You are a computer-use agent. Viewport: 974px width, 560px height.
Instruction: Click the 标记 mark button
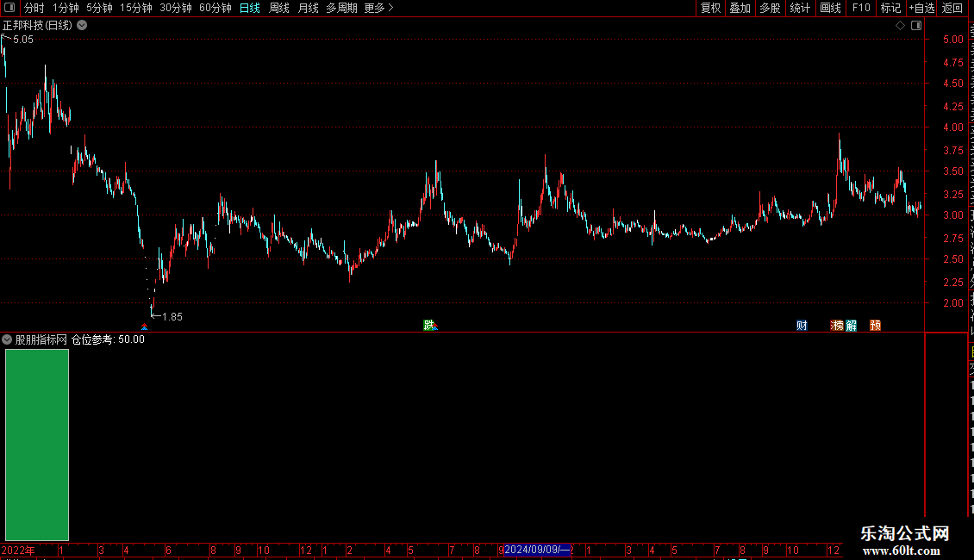point(890,8)
